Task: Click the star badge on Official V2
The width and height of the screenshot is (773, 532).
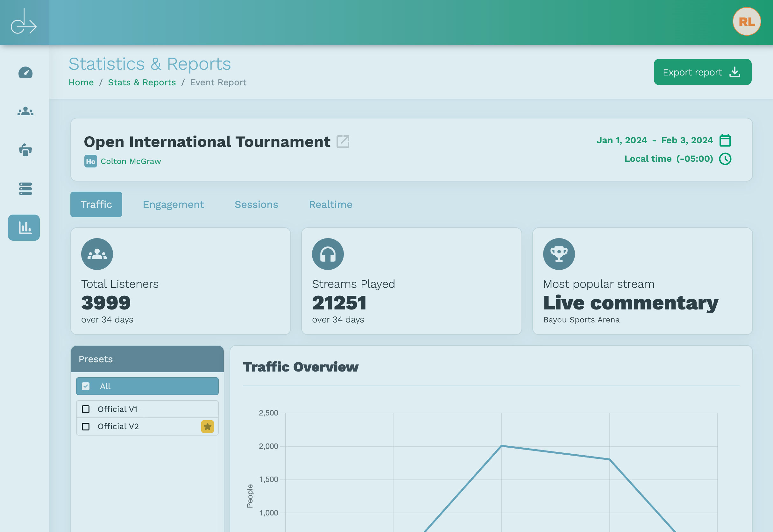Action: [207, 427]
